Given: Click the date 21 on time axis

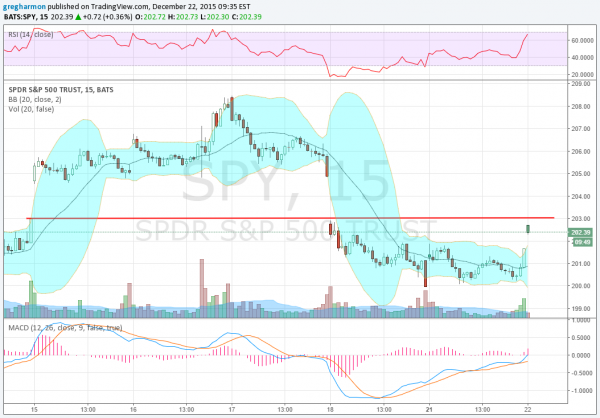Looking at the screenshot, I should tap(429, 409).
